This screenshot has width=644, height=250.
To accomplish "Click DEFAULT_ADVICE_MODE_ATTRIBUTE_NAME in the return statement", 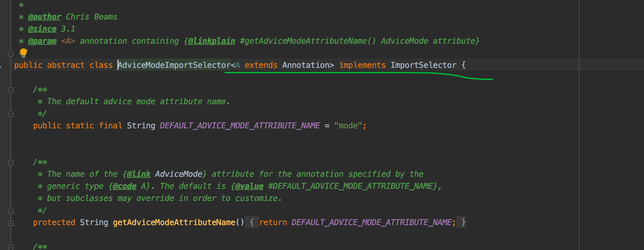I will click(371, 222).
